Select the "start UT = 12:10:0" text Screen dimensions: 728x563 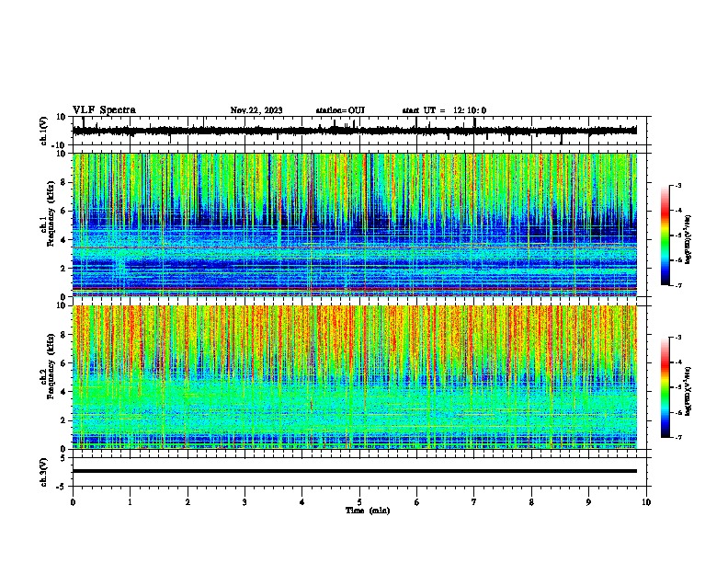tap(444, 110)
